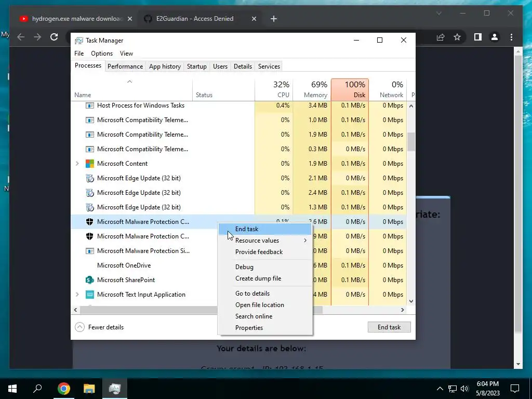
Task: Open Properties from the context menu
Action: coord(264,328)
